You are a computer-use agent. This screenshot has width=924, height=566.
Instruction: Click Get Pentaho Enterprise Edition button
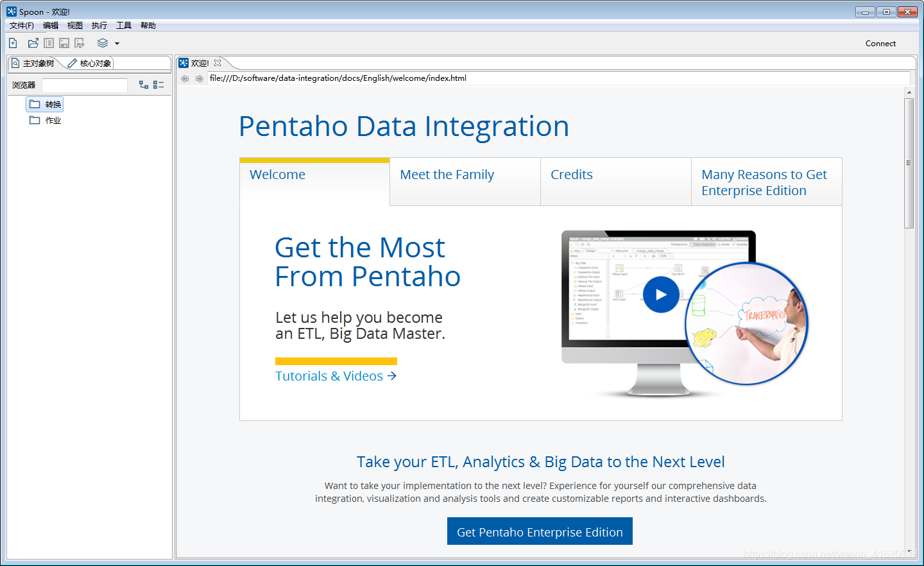coord(540,531)
